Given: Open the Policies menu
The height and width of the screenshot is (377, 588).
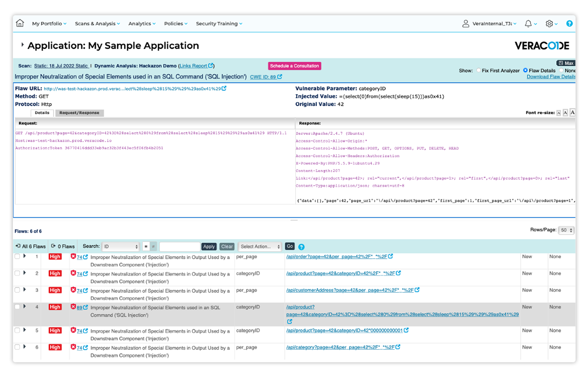Looking at the screenshot, I should 176,24.
